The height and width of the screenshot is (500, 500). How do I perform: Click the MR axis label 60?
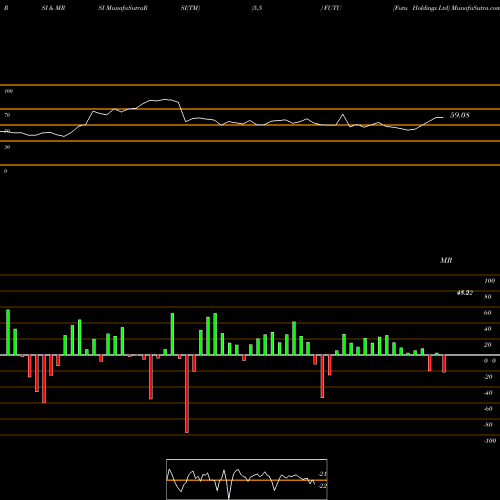tap(487, 313)
